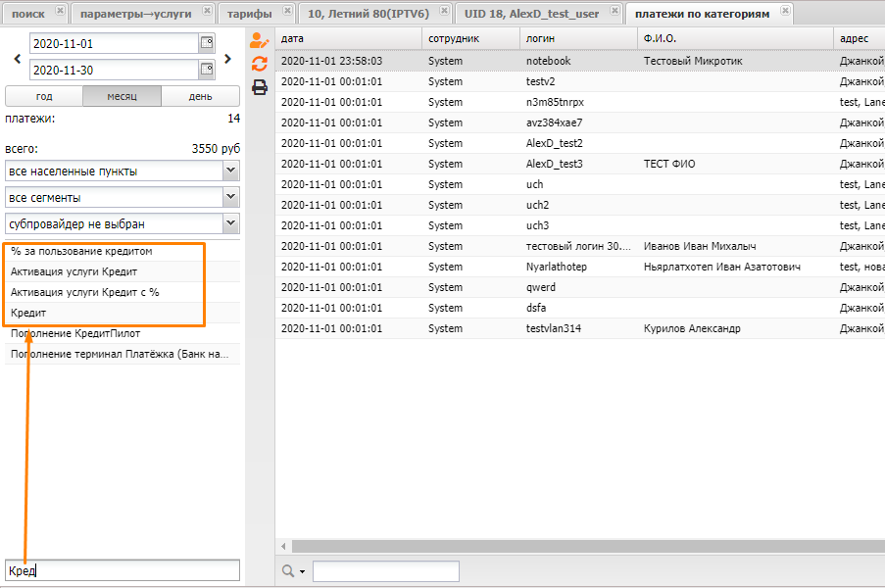885x588 pixels.
Task: Click the orange user edit icon
Action: pos(259,41)
